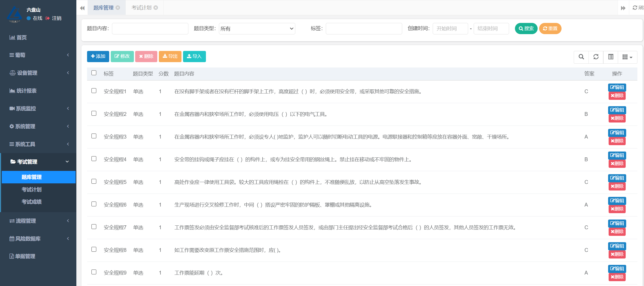Close the 考试计划 tab
This screenshot has width=644, height=286.
pos(156,8)
